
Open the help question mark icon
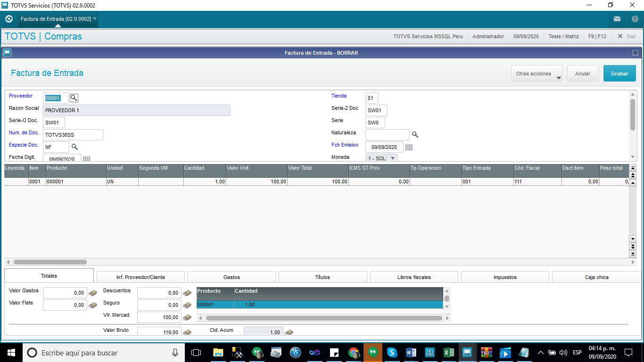[x=635, y=19]
